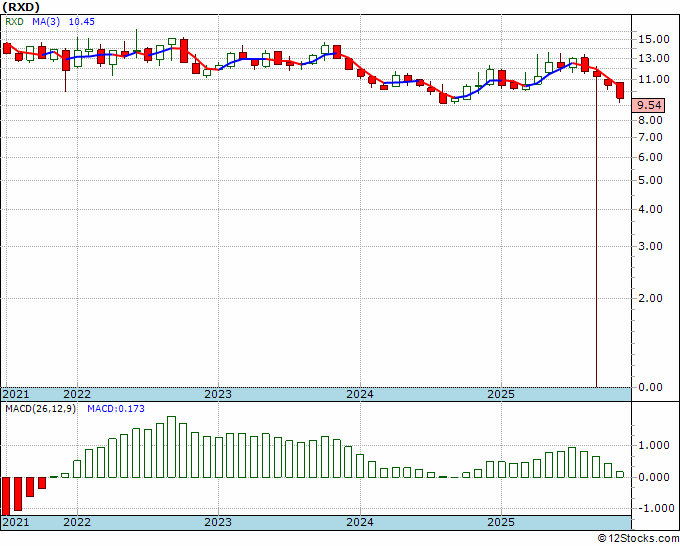The height and width of the screenshot is (546, 680).
Task: Click the MACD:0.173 value label
Action: (x=116, y=409)
